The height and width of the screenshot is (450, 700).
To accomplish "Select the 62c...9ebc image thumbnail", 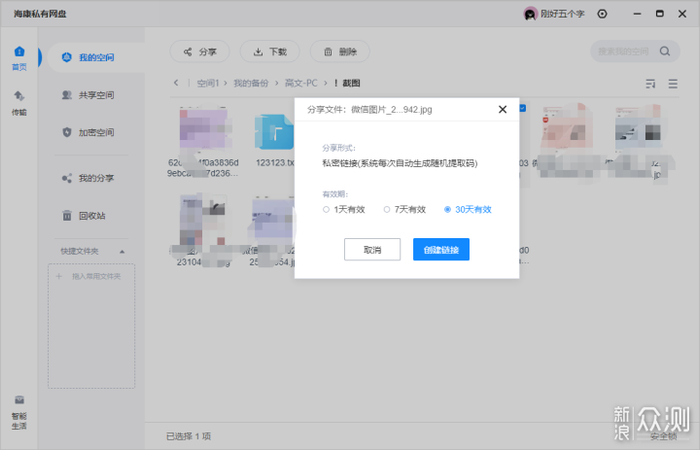I will tap(204, 129).
